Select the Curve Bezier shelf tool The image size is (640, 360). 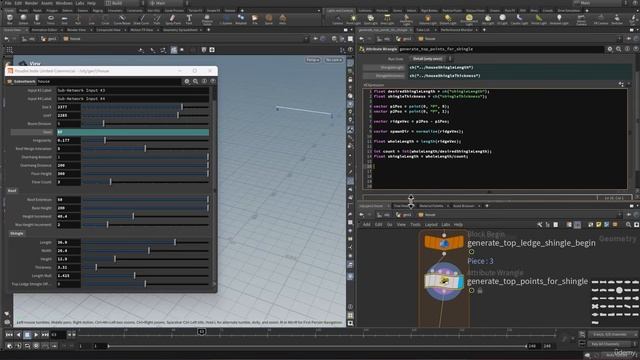122,19
